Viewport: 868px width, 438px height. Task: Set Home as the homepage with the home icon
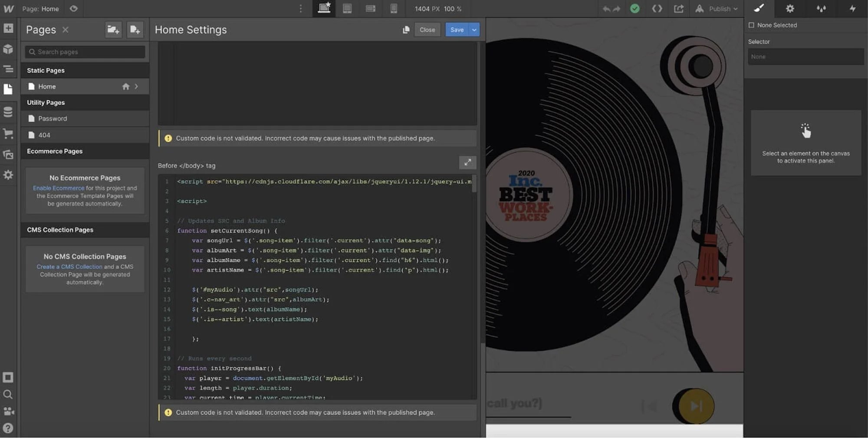pyautogui.click(x=126, y=86)
